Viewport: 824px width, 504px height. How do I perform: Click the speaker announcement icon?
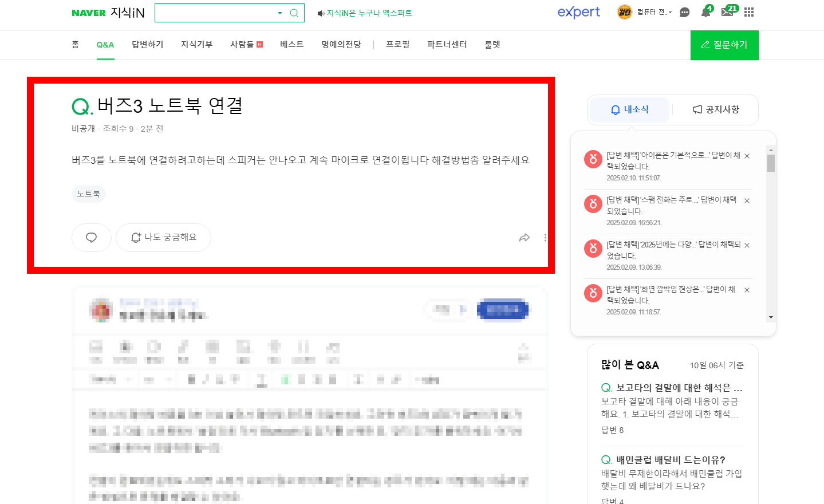(321, 13)
